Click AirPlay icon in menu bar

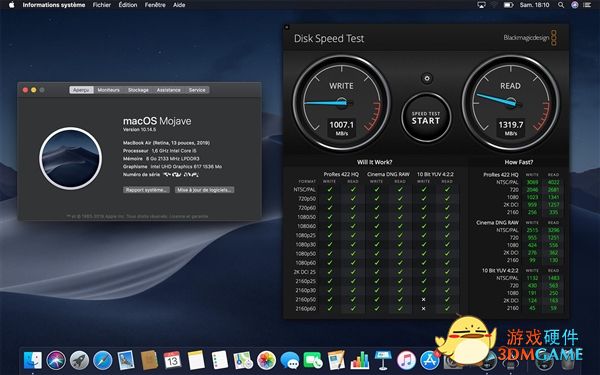coord(481,5)
